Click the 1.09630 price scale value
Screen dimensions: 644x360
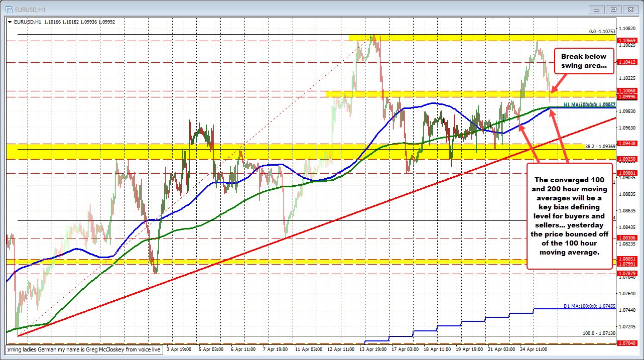coord(627,128)
